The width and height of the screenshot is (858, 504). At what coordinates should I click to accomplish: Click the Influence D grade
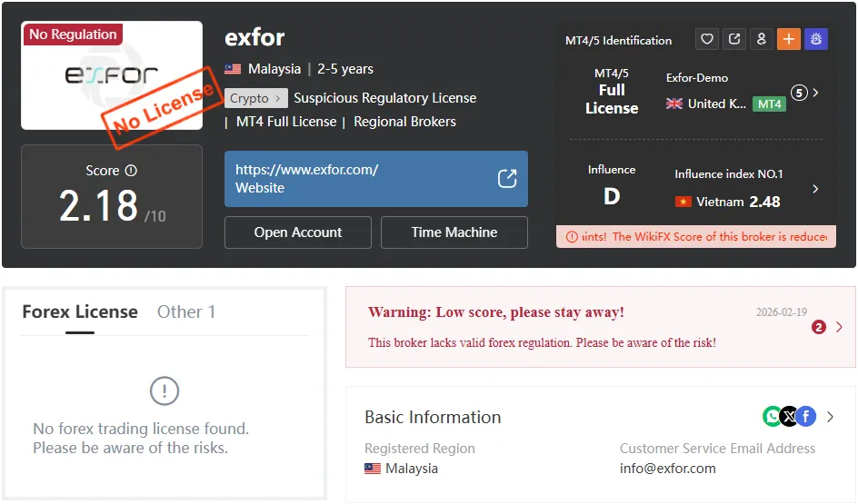612,196
